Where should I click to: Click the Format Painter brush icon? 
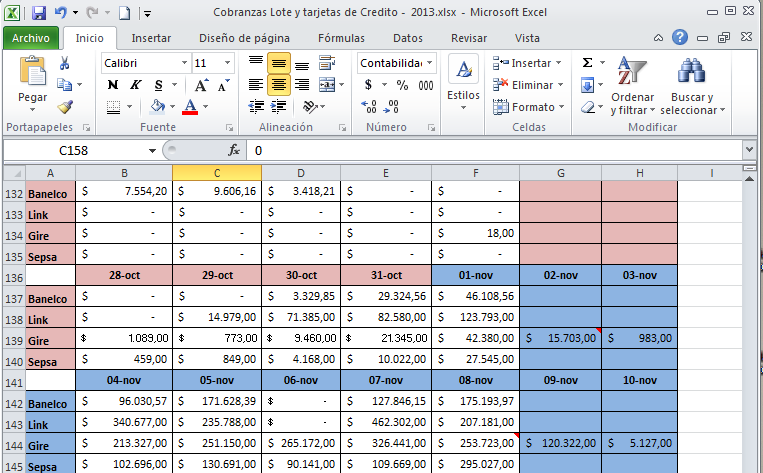point(65,107)
